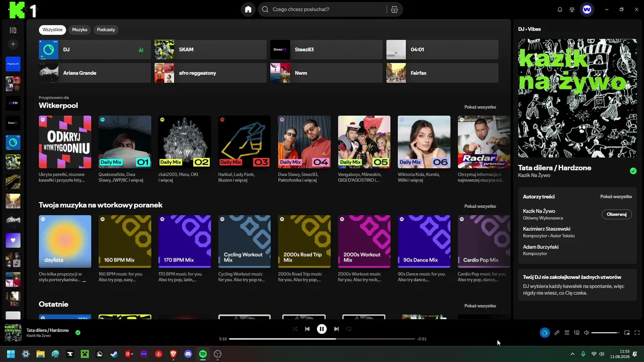Image resolution: width=644 pixels, height=362 pixels.
Task: Open the DJ tile in the left sidebar
Action: click(x=13, y=142)
